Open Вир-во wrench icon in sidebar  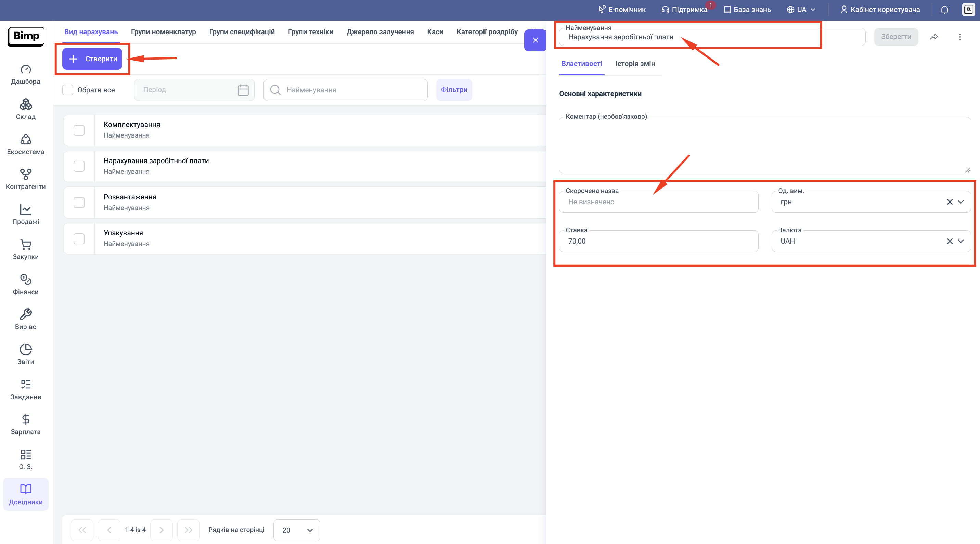point(25,315)
